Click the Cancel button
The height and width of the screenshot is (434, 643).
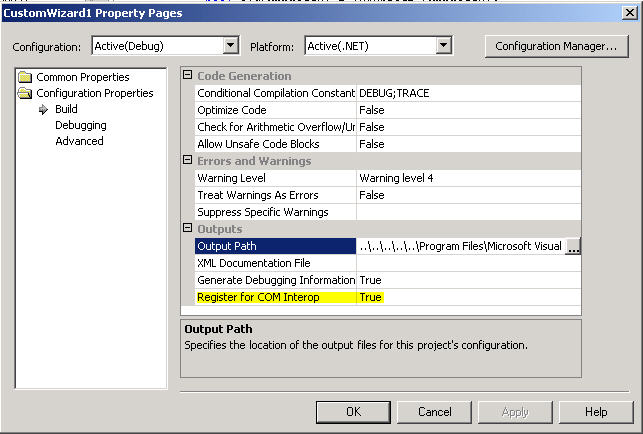[434, 412]
